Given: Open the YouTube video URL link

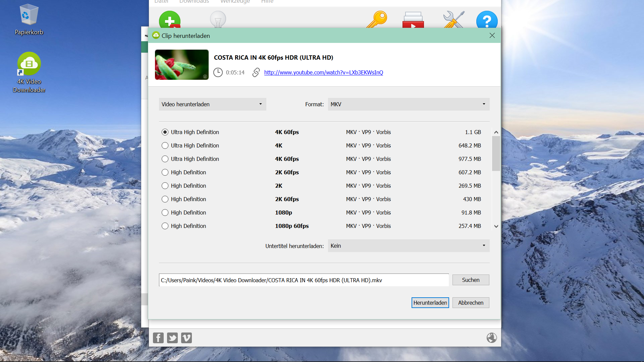Looking at the screenshot, I should click(323, 72).
